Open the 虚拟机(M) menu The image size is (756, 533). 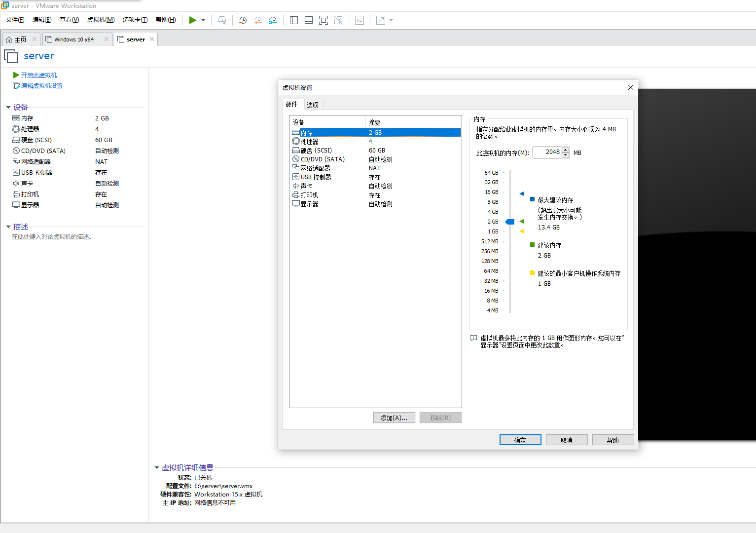[101, 20]
